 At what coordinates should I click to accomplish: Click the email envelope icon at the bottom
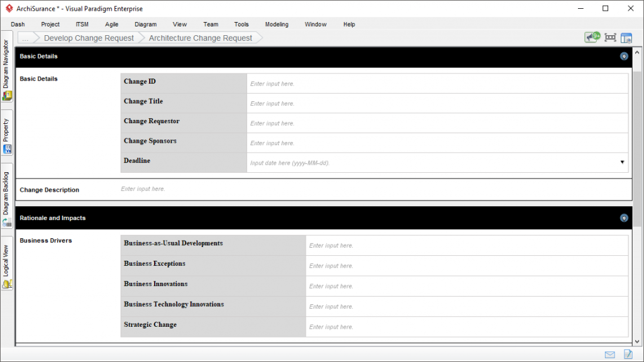coord(609,354)
